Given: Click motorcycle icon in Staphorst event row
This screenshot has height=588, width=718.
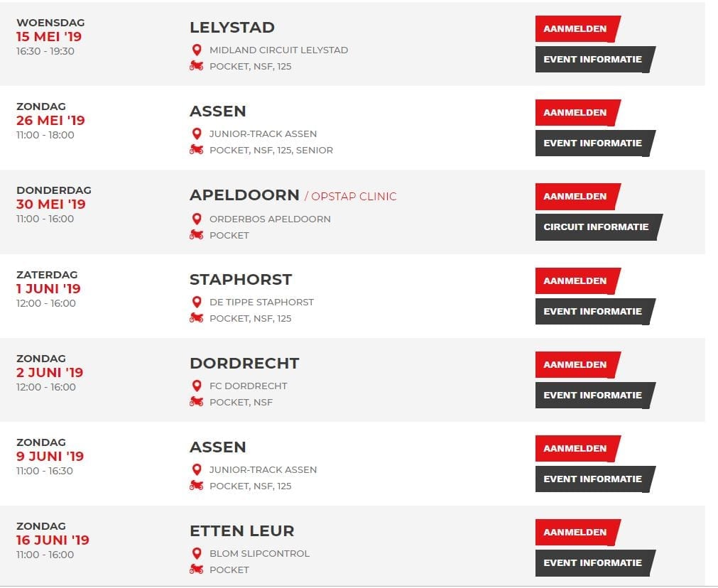Looking at the screenshot, I should coord(197,318).
